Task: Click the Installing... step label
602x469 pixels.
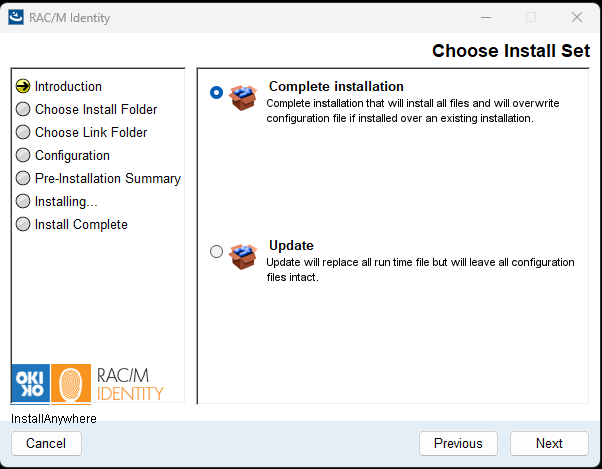Action: (x=66, y=202)
